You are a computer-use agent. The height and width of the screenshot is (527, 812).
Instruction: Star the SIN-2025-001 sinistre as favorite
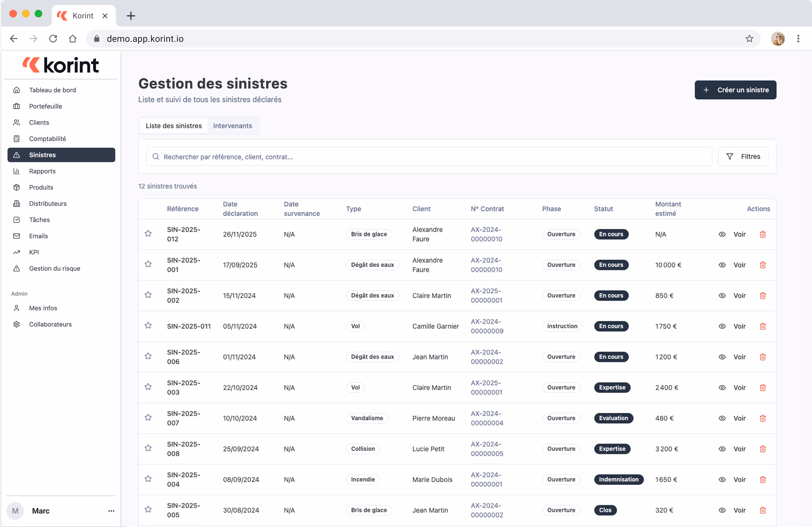tap(148, 264)
